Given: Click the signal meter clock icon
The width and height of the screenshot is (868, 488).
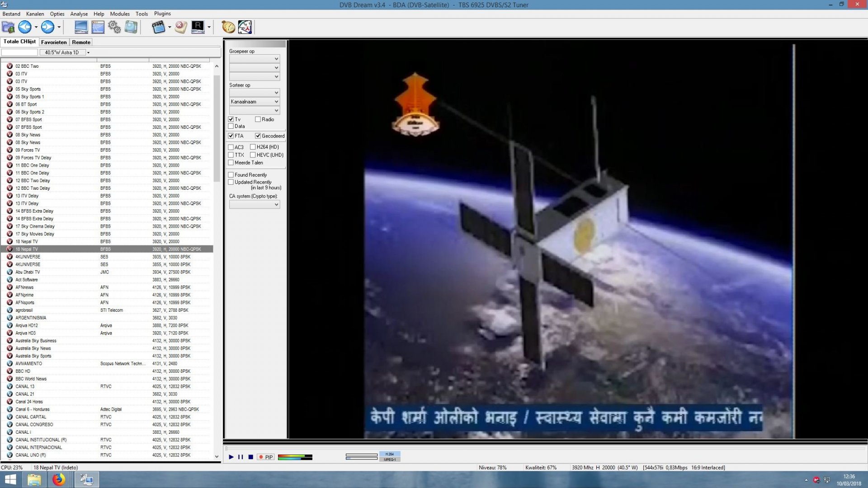Looking at the screenshot, I should [245, 27].
